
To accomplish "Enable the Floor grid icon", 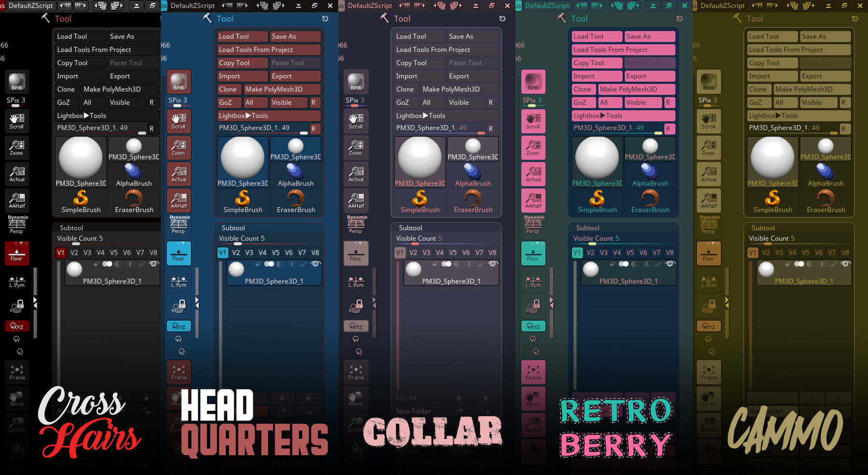I will (x=16, y=253).
